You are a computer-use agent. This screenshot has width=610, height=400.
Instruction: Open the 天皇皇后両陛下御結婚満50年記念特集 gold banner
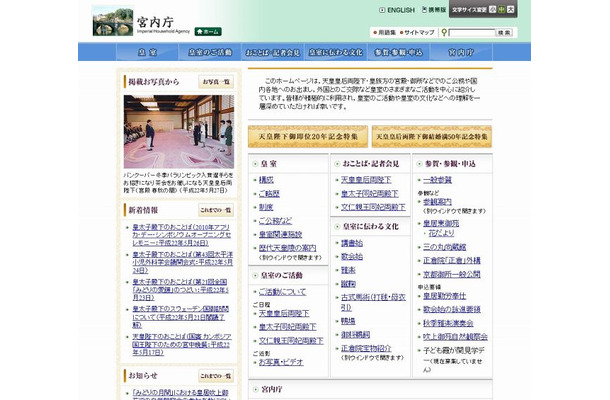432,137
